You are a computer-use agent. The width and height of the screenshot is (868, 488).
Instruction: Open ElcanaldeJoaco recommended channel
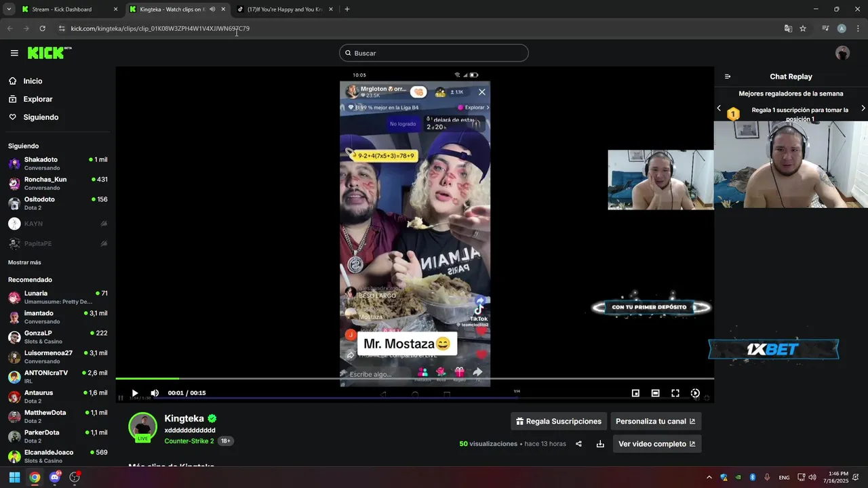[x=58, y=456]
